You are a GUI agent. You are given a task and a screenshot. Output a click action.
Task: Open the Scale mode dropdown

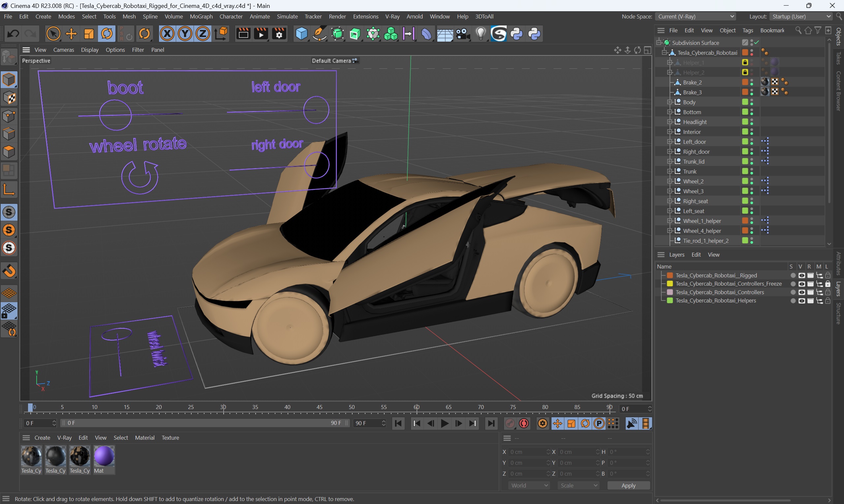click(x=578, y=485)
